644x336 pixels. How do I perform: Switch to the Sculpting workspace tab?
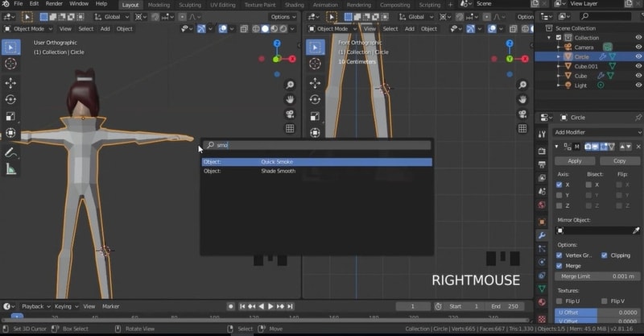point(189,4)
